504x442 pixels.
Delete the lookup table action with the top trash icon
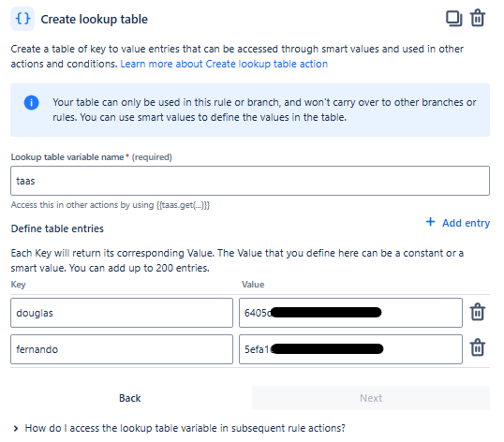tap(478, 18)
